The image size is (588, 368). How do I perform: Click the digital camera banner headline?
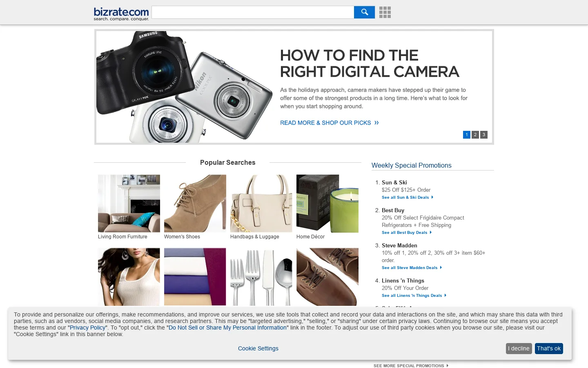370,63
